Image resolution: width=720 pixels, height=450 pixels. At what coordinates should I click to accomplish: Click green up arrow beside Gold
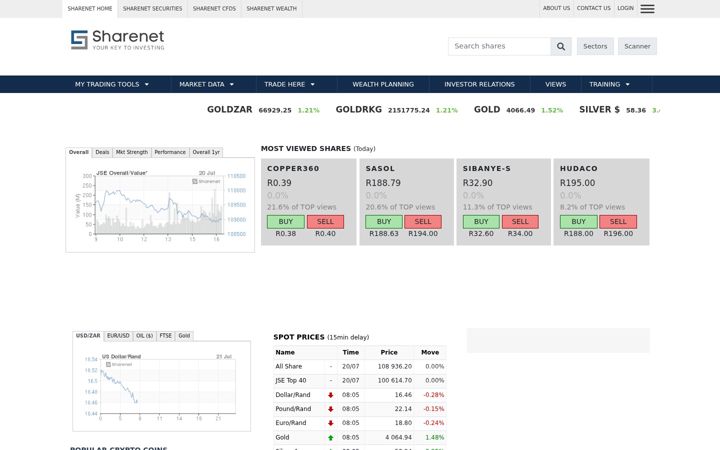[330, 438]
